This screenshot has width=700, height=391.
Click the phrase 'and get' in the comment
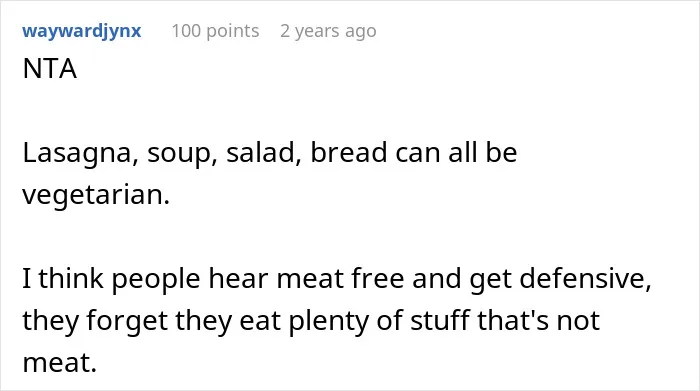pyautogui.click(x=462, y=279)
